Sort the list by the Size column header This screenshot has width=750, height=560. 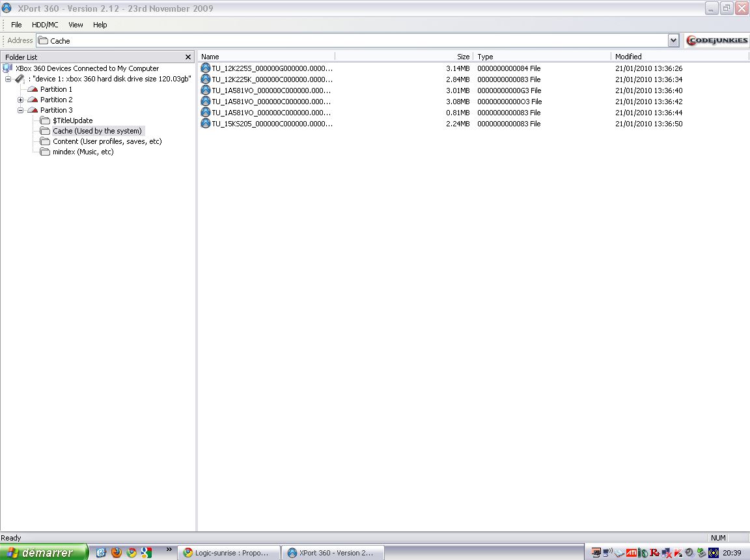click(404, 57)
